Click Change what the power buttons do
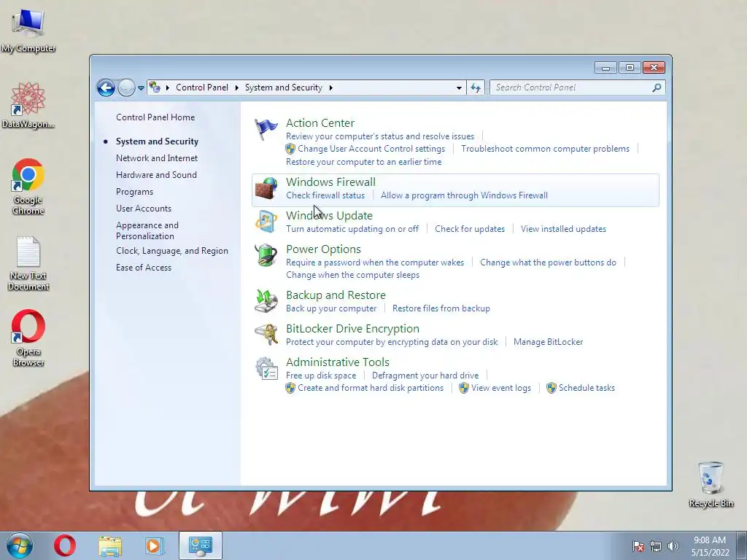The width and height of the screenshot is (747, 560). [548, 262]
